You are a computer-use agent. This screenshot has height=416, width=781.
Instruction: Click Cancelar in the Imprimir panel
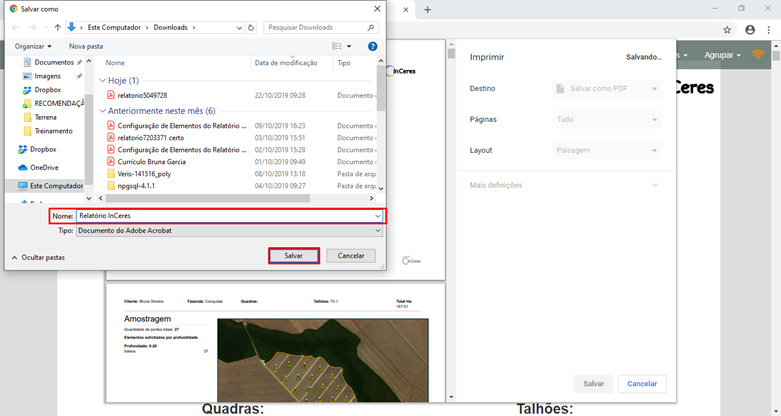click(642, 384)
